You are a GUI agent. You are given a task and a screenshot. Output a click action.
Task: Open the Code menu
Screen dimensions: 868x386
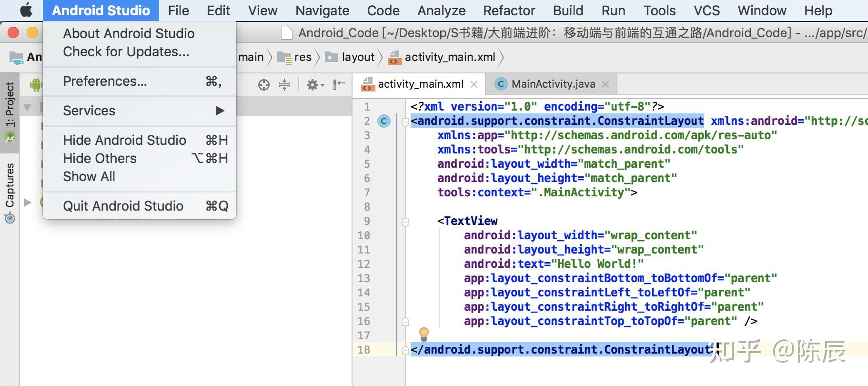(x=384, y=10)
